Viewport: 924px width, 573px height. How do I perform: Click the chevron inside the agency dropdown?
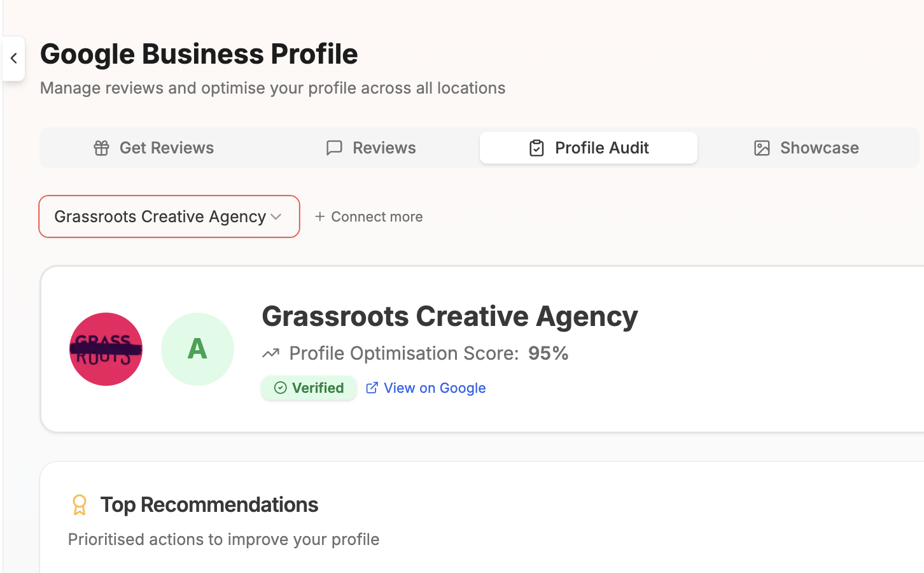pyautogui.click(x=276, y=216)
